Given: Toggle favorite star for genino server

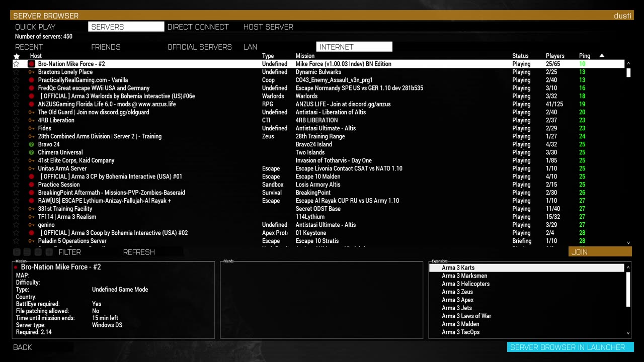Looking at the screenshot, I should (x=17, y=225).
